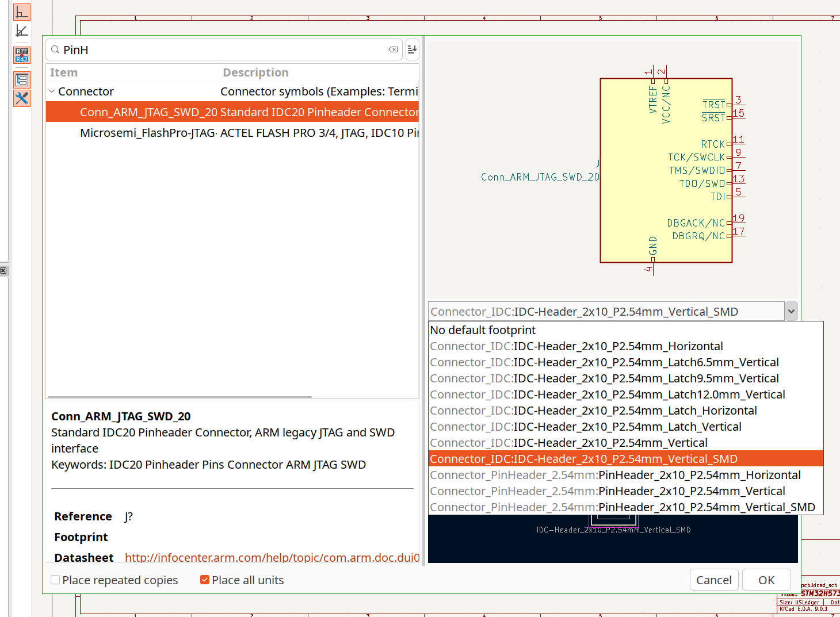
Task: Click the Description column header
Action: 255,72
